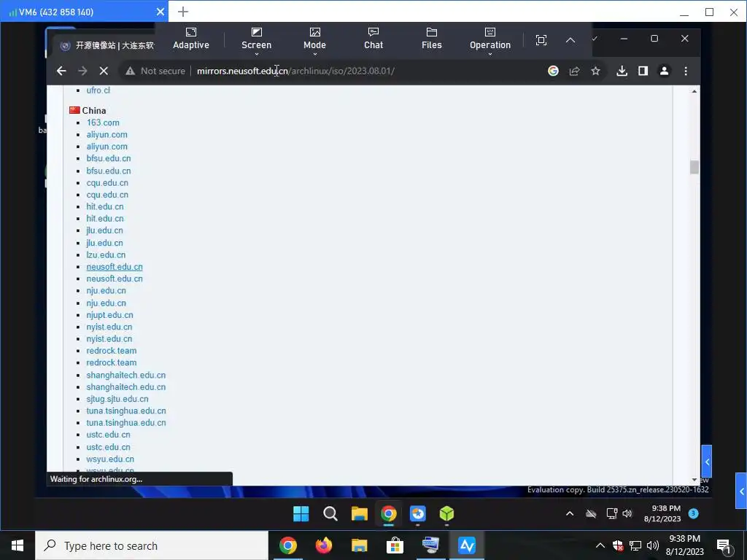Open host Firefox taskbar icon
This screenshot has width=747, height=560.
click(323, 545)
